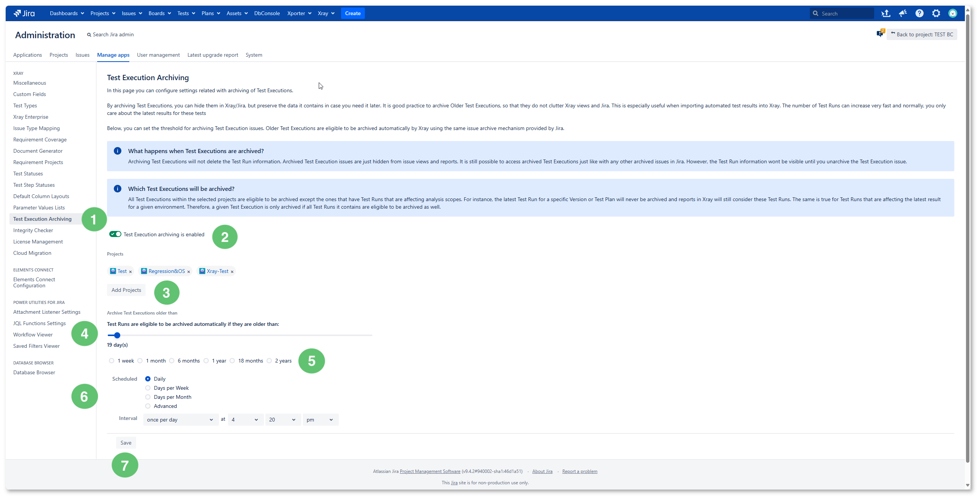Open Test Statuses in the sidebar
Image resolution: width=980 pixels, height=499 pixels.
(x=28, y=174)
